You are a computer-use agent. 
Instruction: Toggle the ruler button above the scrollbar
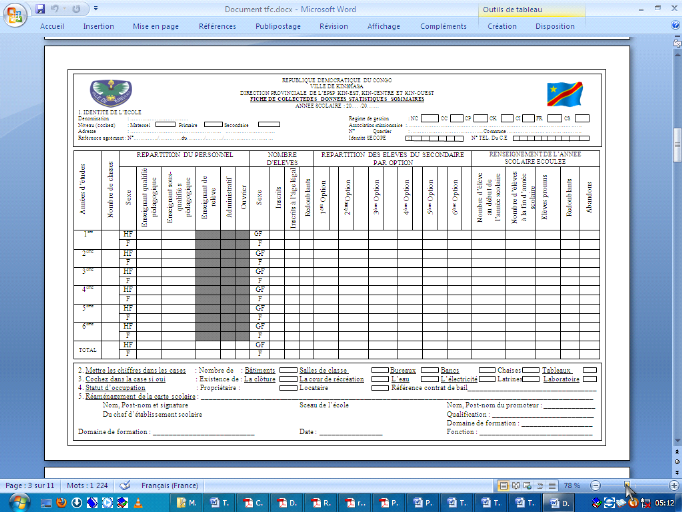coord(677,43)
